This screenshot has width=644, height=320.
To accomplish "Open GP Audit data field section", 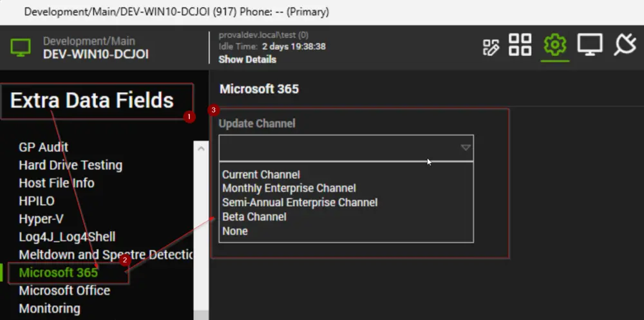I will pyautogui.click(x=44, y=147).
